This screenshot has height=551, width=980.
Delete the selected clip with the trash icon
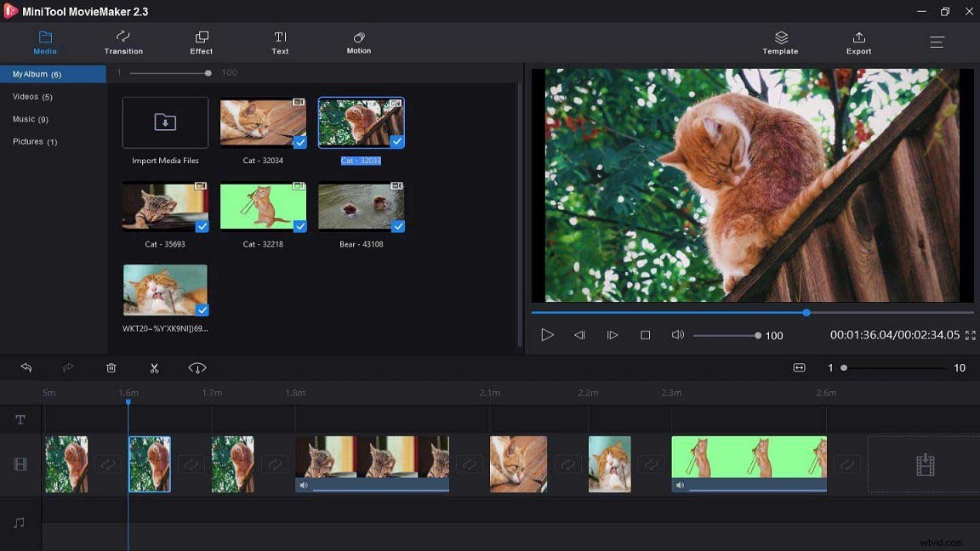(111, 367)
